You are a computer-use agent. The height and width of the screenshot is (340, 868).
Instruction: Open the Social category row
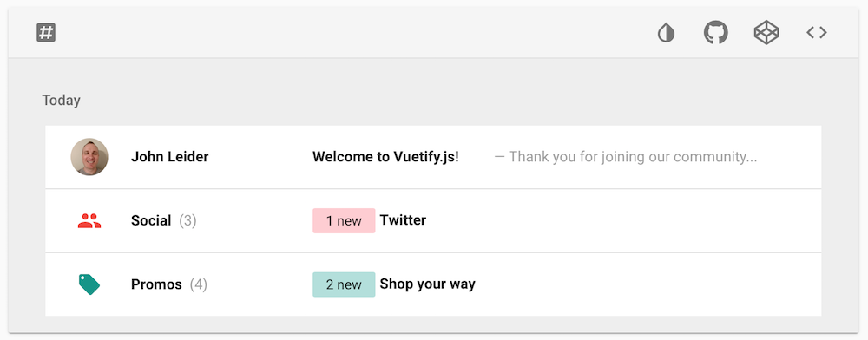[x=433, y=220]
